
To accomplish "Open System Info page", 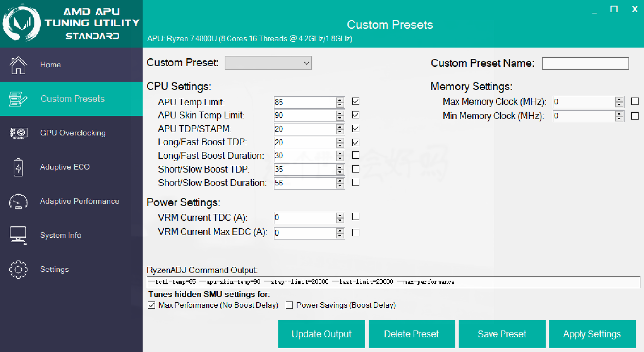I will pyautogui.click(x=61, y=235).
